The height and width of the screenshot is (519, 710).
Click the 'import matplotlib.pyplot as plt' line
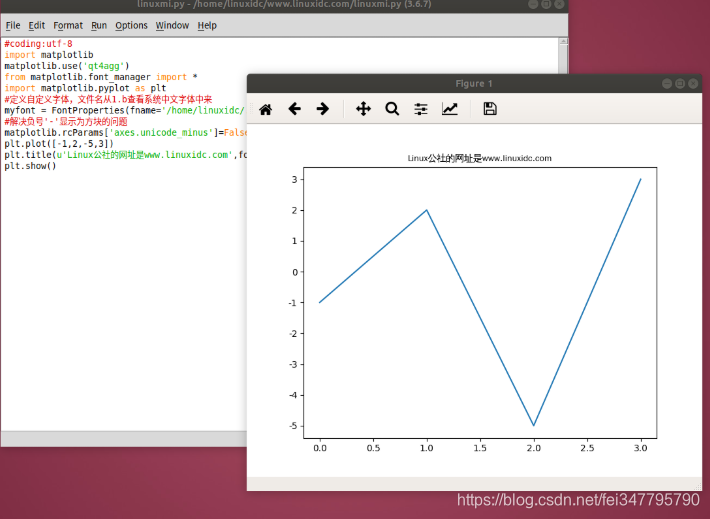pos(85,88)
